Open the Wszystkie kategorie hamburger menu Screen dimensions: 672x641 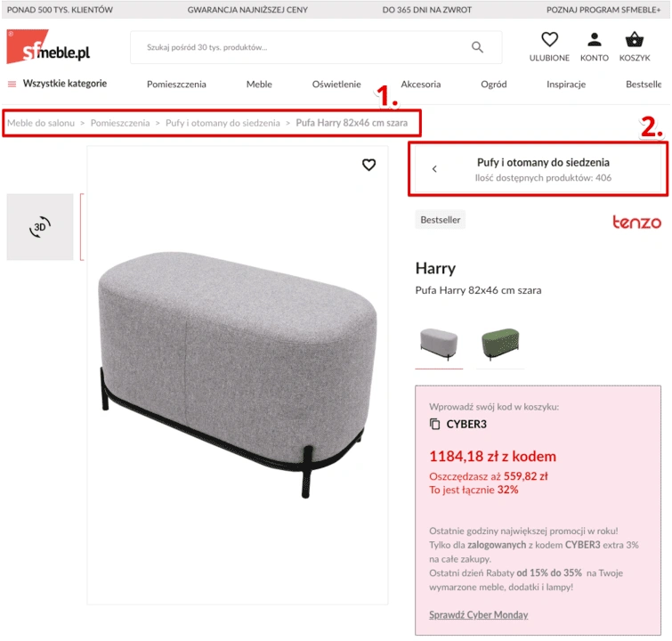pos(12,84)
